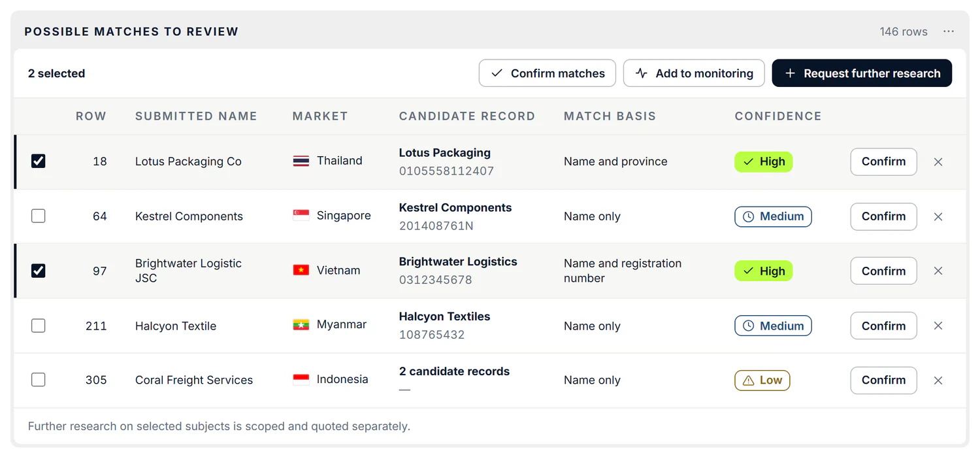This screenshot has width=980, height=457.
Task: Dismiss the Kestrel Components row with X
Action: (x=938, y=217)
